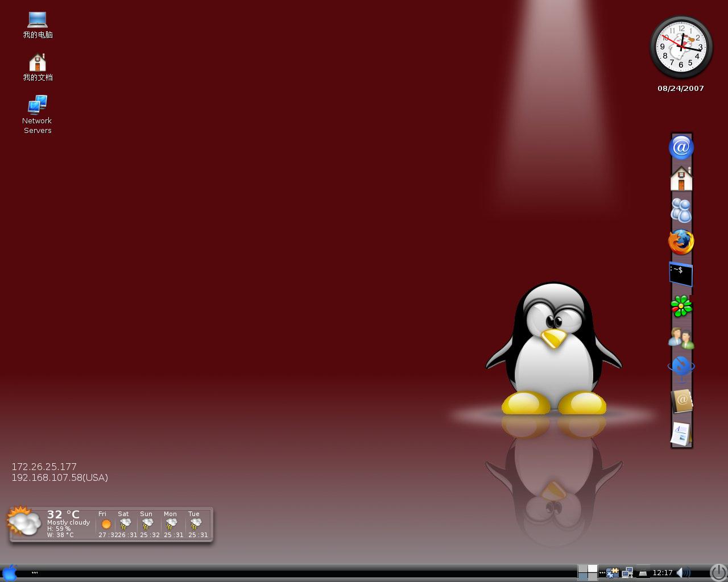Screen dimensions: 728x582
Task: Click the Mon thunderstorm forecast icon
Action: [x=172, y=524]
